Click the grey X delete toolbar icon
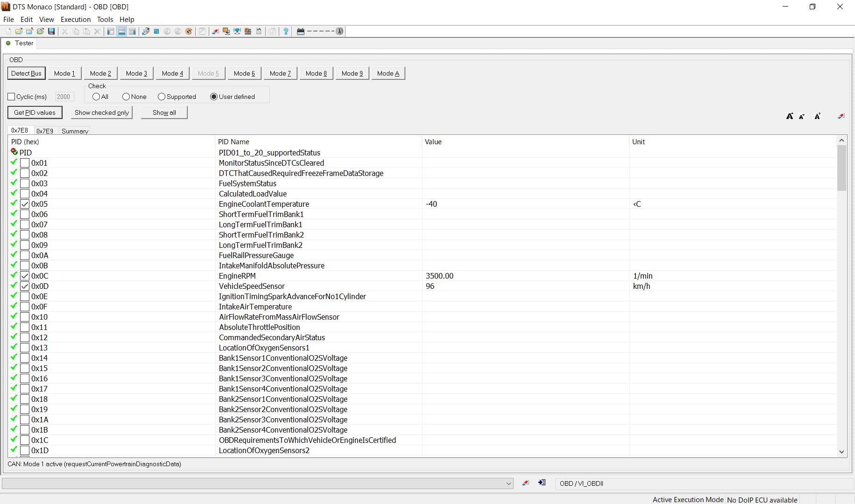The width and height of the screenshot is (855, 504). pos(97,31)
